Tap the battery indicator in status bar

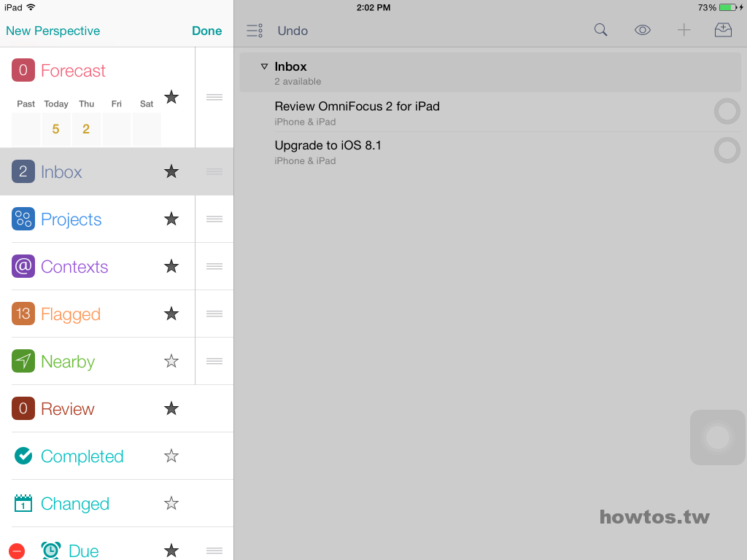pos(728,7)
